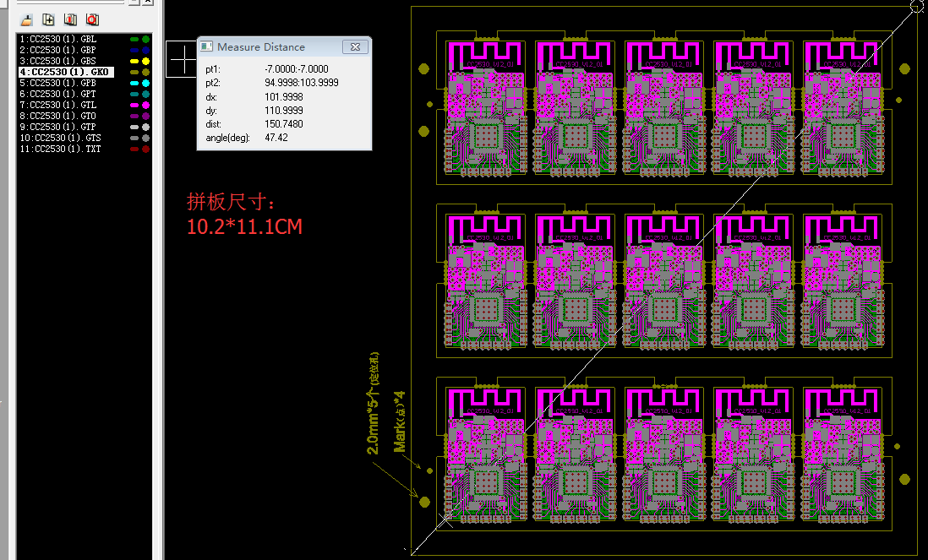The image size is (928, 560).
Task: Click the add layer page-plus icon
Action: 49,19
